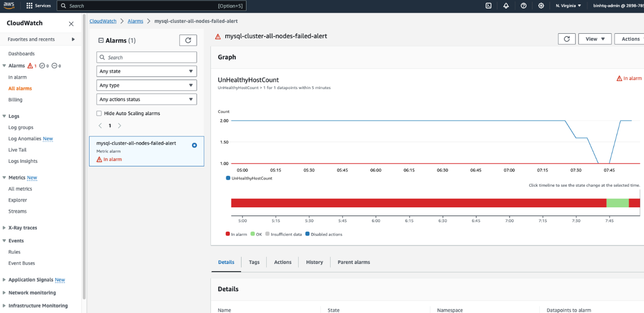This screenshot has height=313, width=644.
Task: Open the AWS logo home
Action: [x=9, y=6]
